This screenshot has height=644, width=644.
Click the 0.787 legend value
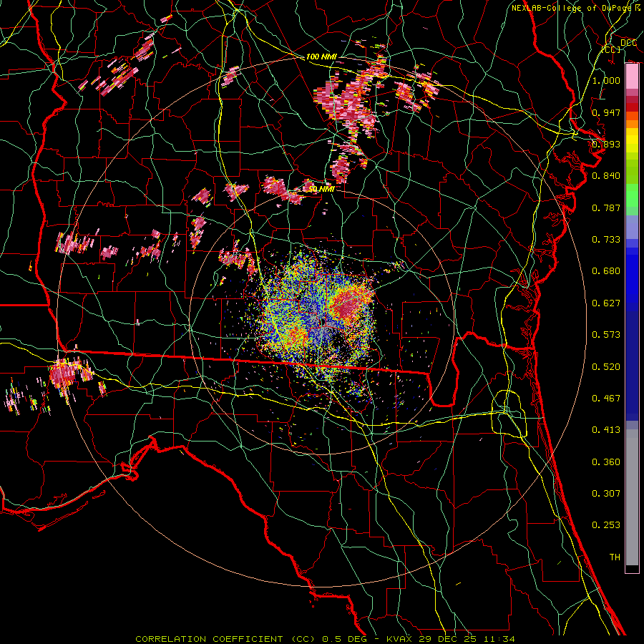coord(606,208)
